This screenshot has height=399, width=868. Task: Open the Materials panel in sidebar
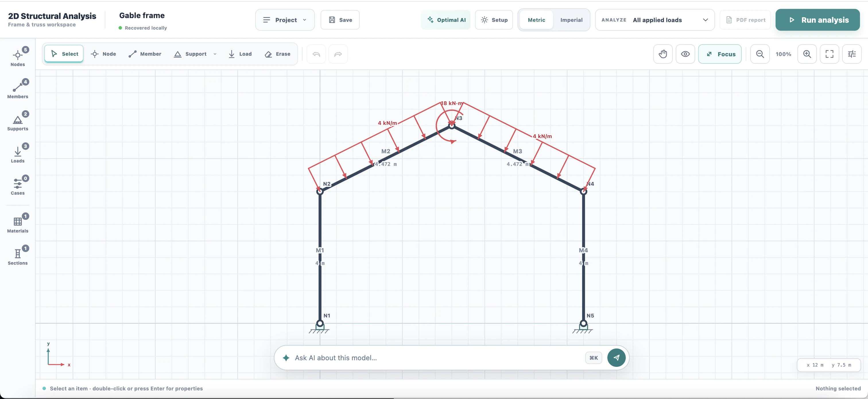coord(18,223)
